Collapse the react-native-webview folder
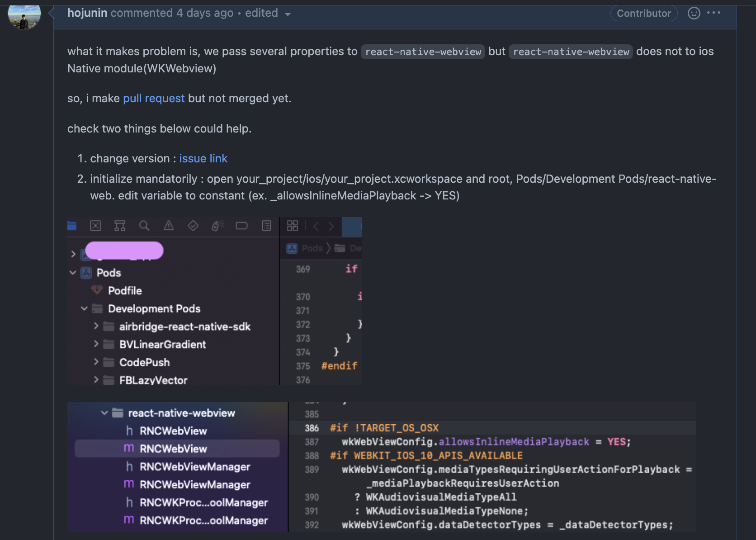 pyautogui.click(x=104, y=413)
